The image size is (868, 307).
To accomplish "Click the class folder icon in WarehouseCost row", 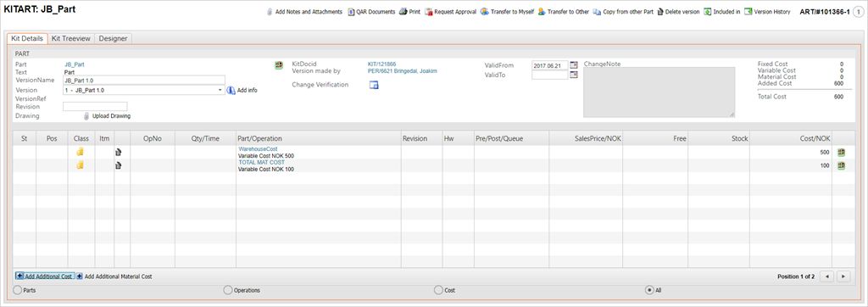I will tap(81, 151).
